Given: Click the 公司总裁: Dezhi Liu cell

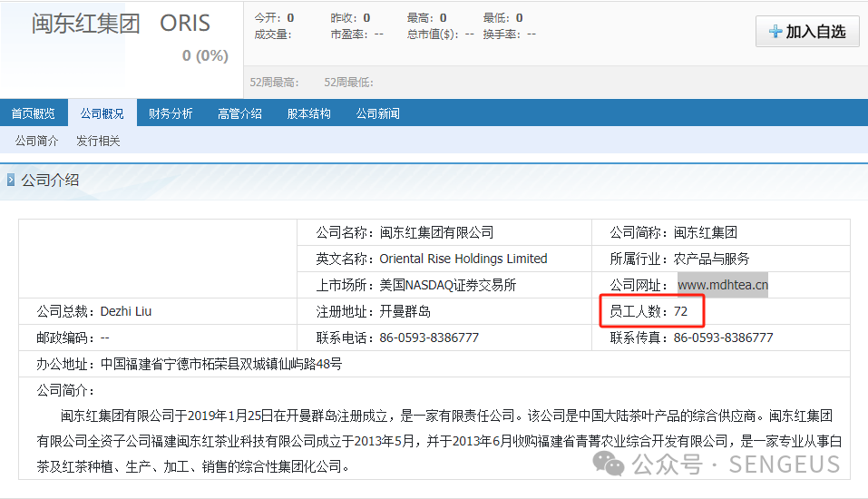Looking at the screenshot, I should (158, 311).
